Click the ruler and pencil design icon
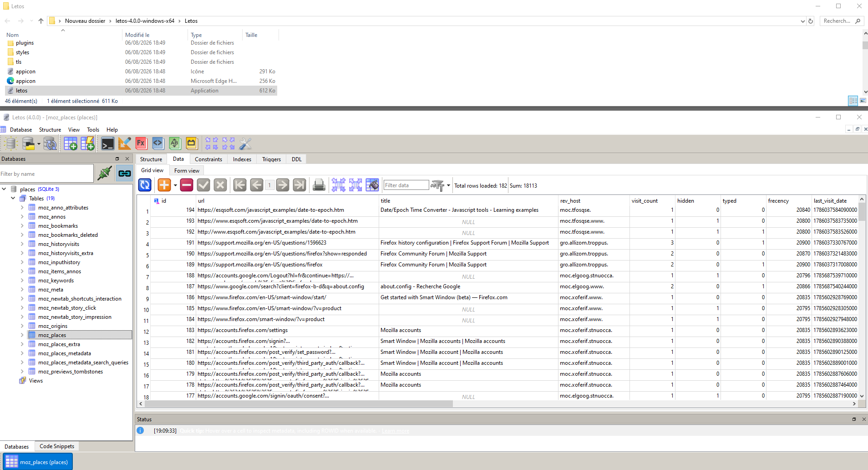Image resolution: width=868 pixels, height=470 pixels. (x=124, y=144)
